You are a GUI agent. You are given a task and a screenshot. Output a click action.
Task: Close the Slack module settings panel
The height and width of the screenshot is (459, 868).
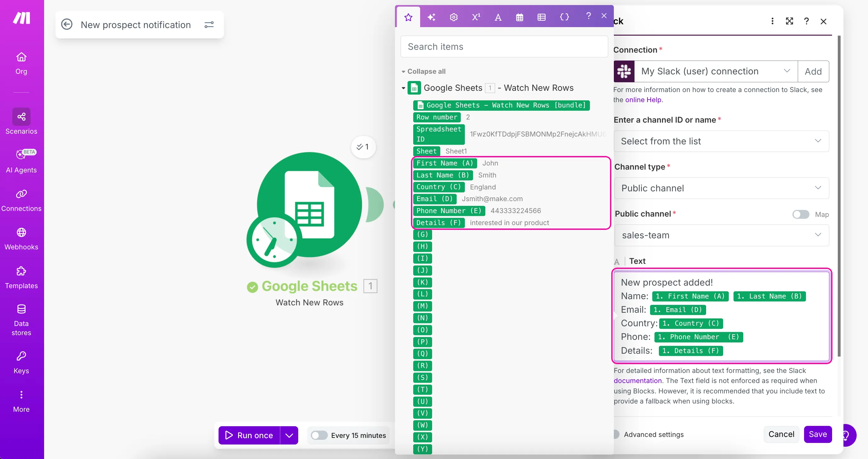click(824, 21)
